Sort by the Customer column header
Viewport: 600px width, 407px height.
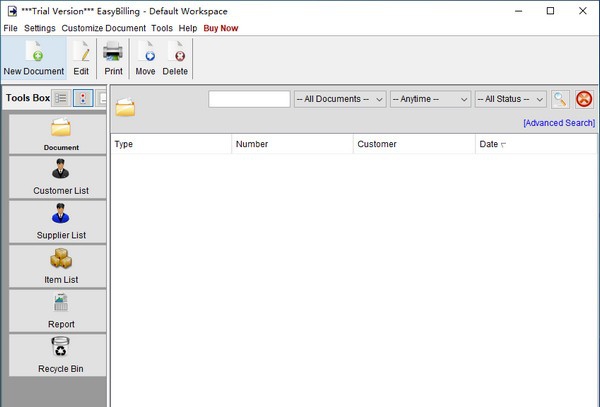click(x=414, y=144)
